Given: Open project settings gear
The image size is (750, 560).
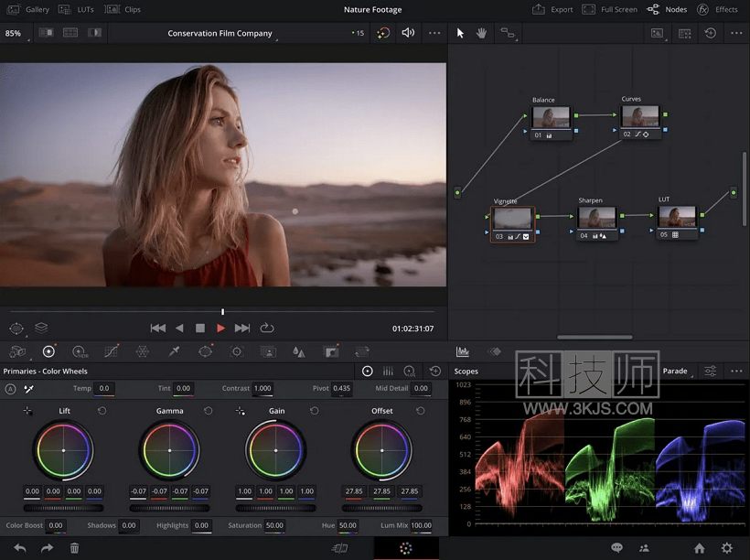Looking at the screenshot, I should (x=727, y=548).
